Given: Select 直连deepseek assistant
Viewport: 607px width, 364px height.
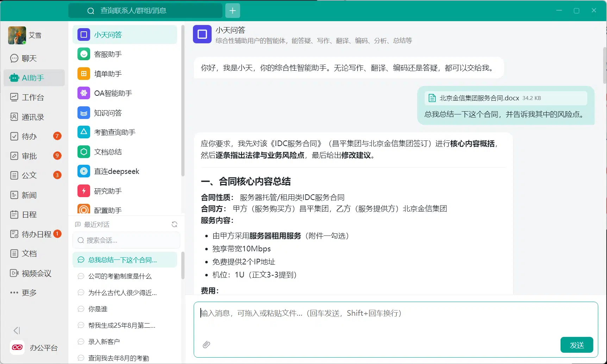Looking at the screenshot, I should 125,171.
